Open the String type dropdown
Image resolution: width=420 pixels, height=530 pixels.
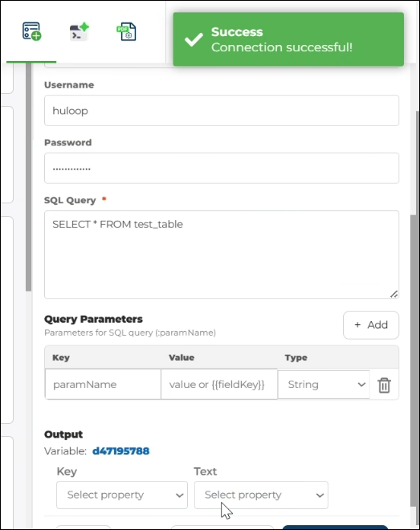(x=324, y=385)
